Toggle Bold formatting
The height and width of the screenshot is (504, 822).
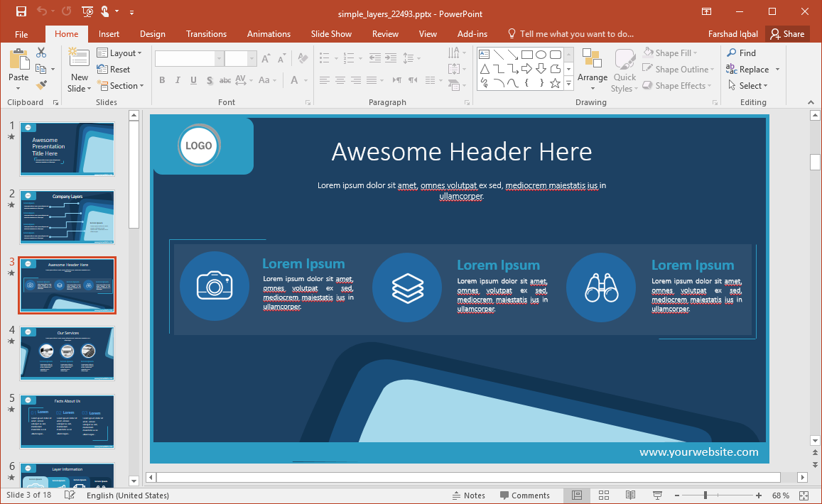[162, 80]
